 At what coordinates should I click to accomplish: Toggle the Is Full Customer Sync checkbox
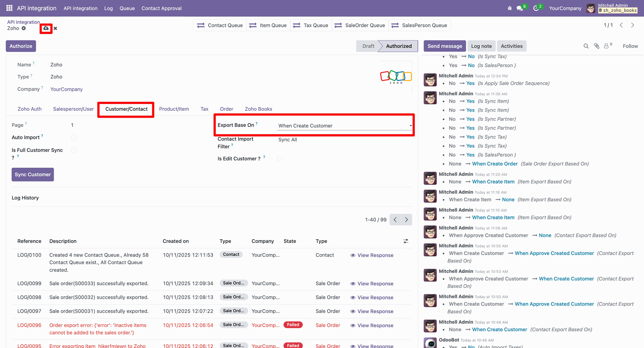tap(74, 150)
